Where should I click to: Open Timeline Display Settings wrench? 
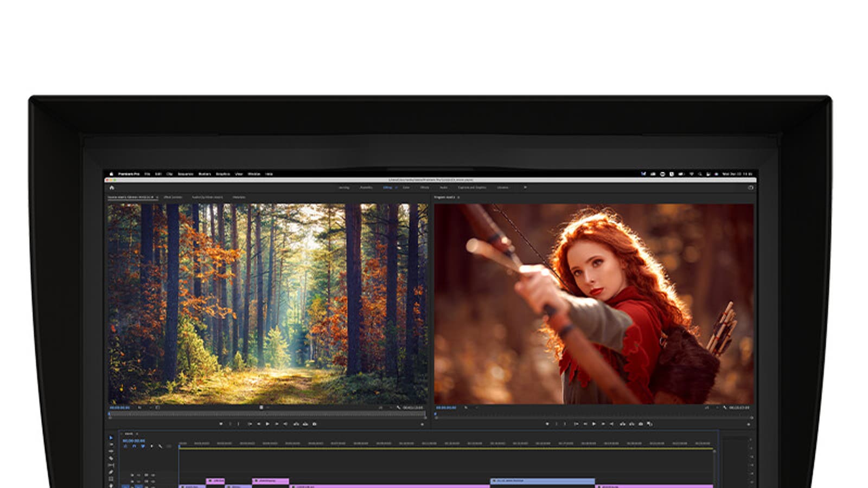160,446
